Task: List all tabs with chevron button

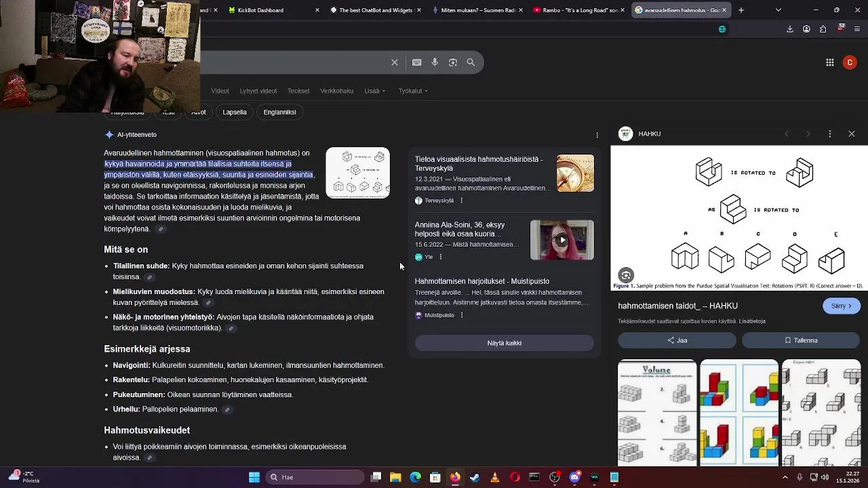Action: 778,10
